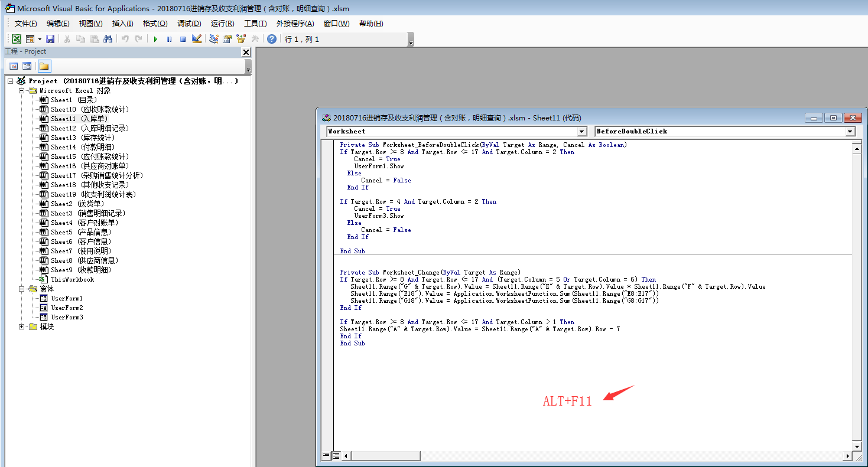Open toolbar options arrow at toolbar end

click(411, 40)
